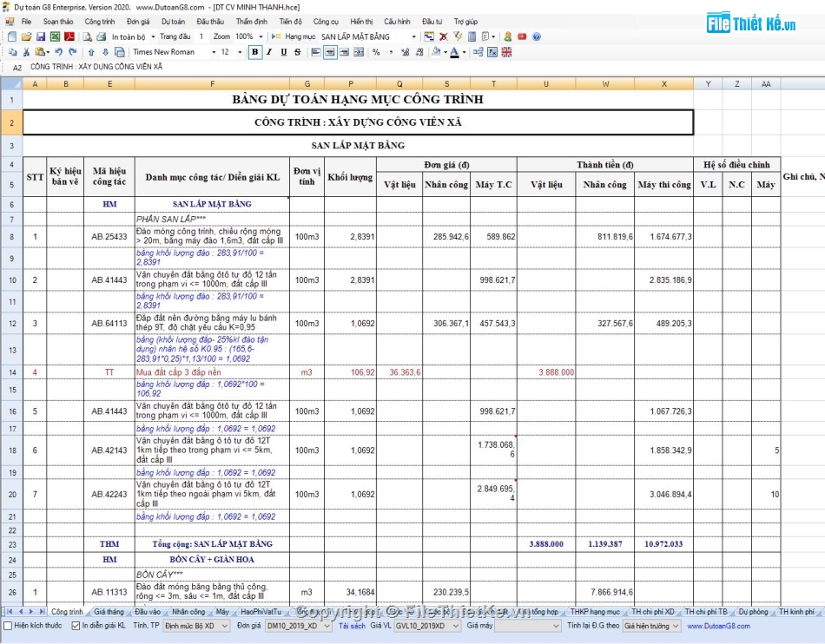The width and height of the screenshot is (825, 644).
Task: Open the Đơn giá menu
Action: coord(138,22)
